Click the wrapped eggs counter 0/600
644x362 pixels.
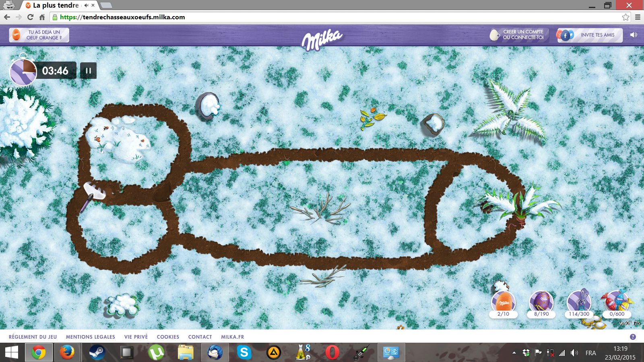click(x=617, y=303)
